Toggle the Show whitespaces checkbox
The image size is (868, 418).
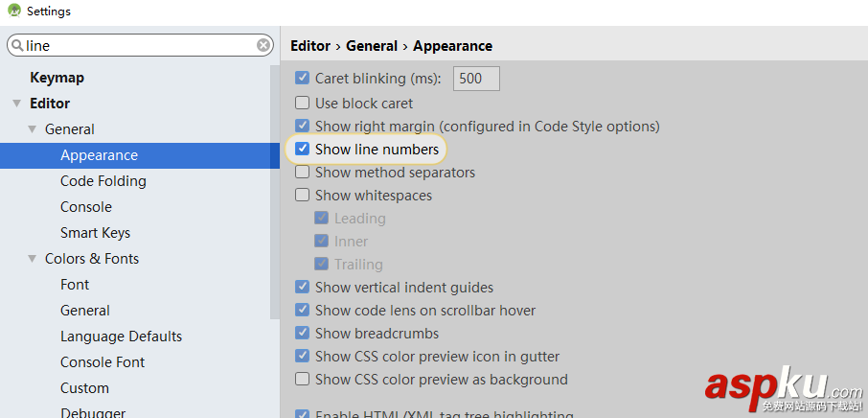pyautogui.click(x=303, y=196)
